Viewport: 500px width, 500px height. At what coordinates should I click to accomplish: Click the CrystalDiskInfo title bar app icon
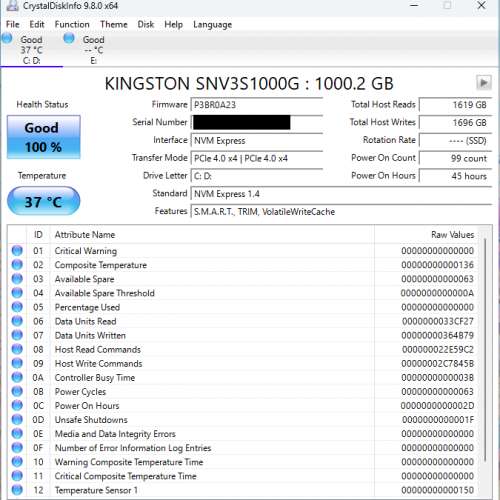13,6
